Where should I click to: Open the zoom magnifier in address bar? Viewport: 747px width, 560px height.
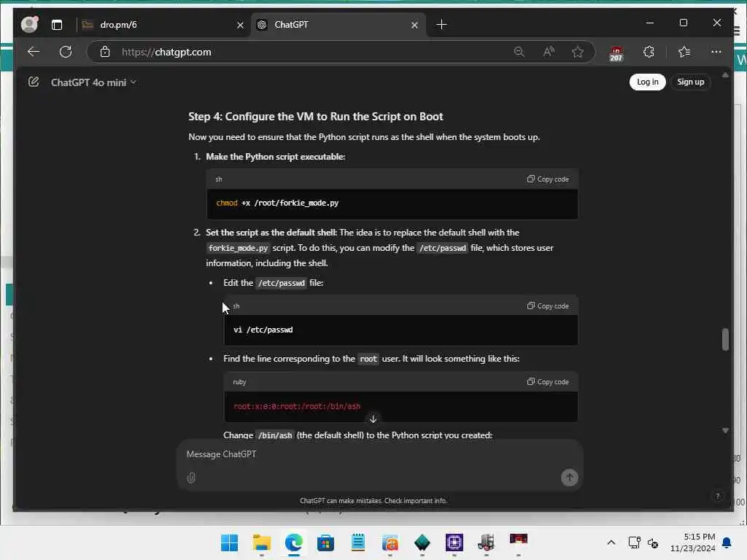pyautogui.click(x=519, y=52)
